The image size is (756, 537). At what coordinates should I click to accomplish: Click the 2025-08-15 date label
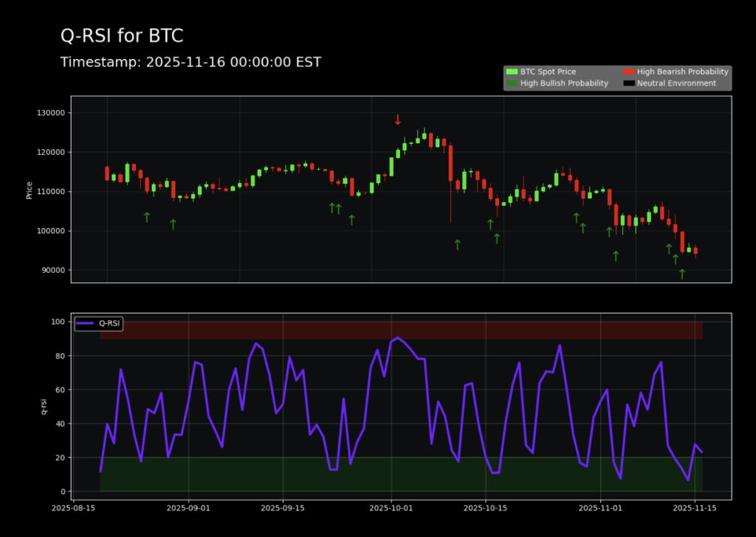click(73, 507)
